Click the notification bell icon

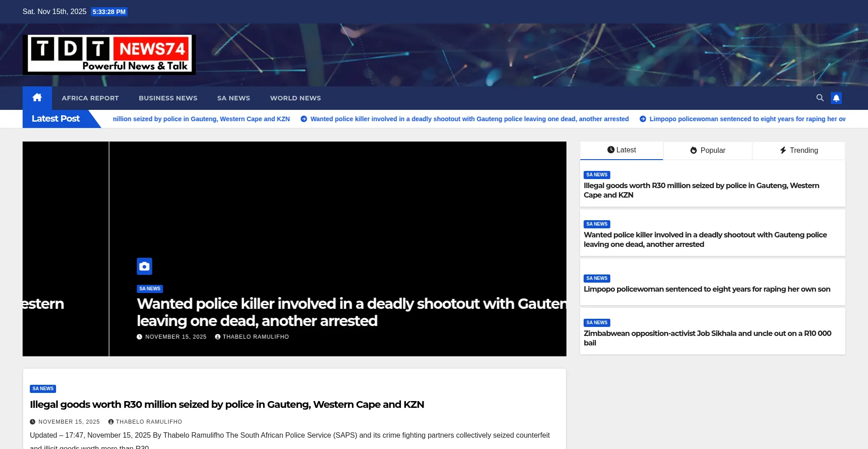(836, 98)
